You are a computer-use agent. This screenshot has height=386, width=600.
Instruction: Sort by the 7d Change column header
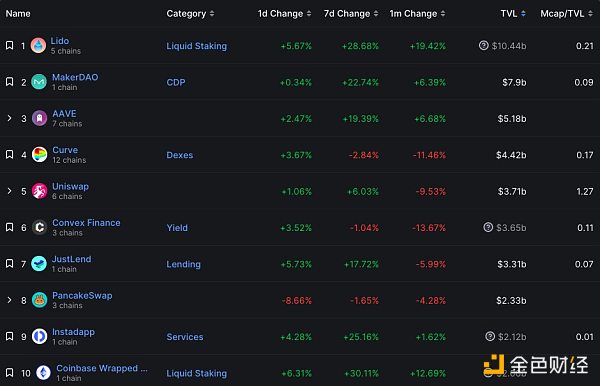(x=351, y=14)
